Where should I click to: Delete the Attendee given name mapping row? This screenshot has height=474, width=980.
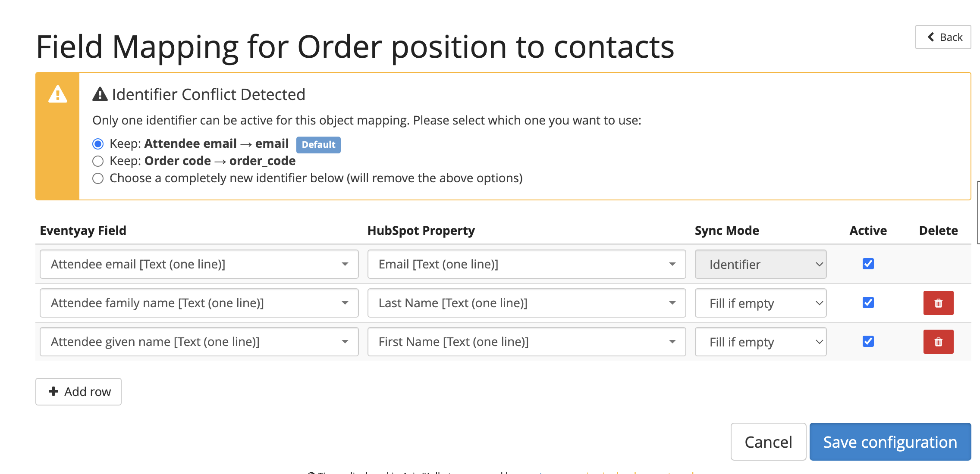938,342
